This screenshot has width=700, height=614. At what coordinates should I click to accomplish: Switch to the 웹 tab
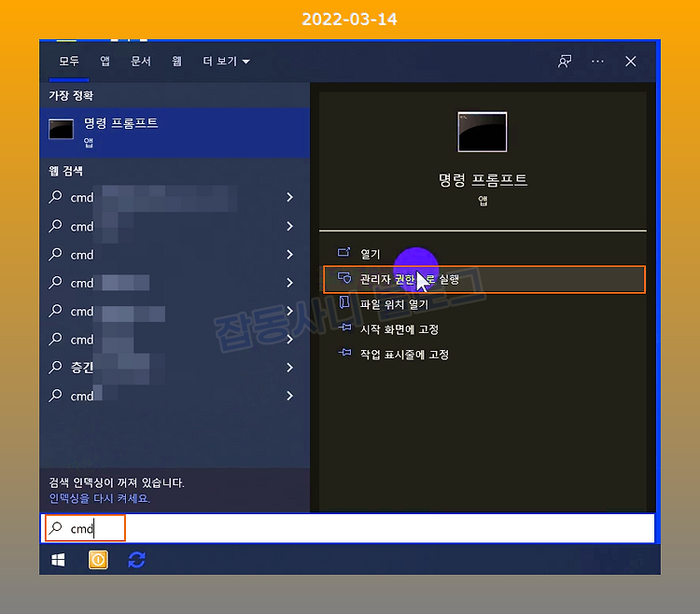176,62
